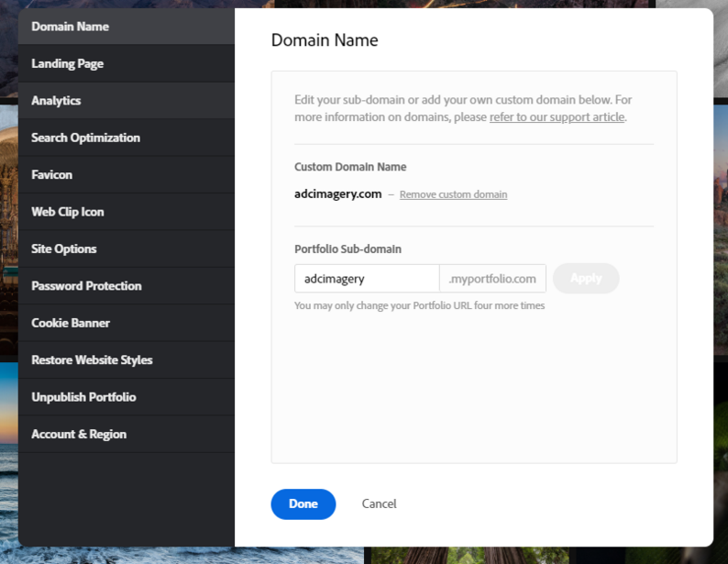This screenshot has width=728, height=564.
Task: Go to Landing Page settings
Action: [x=127, y=63]
